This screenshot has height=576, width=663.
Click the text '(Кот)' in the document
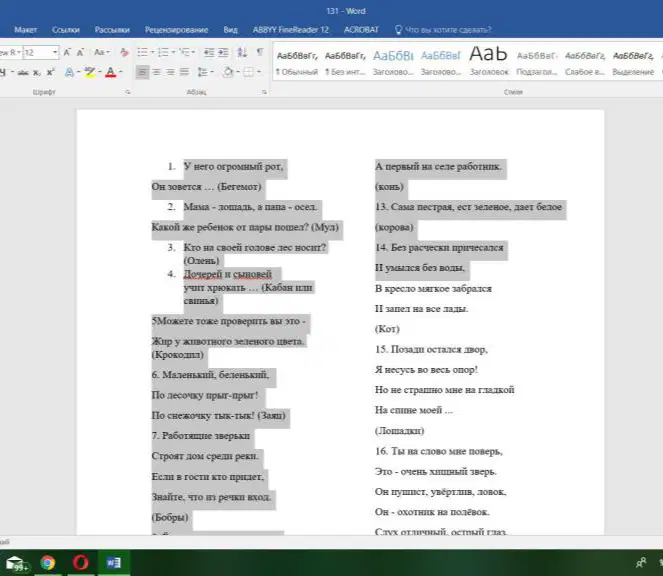coord(387,329)
